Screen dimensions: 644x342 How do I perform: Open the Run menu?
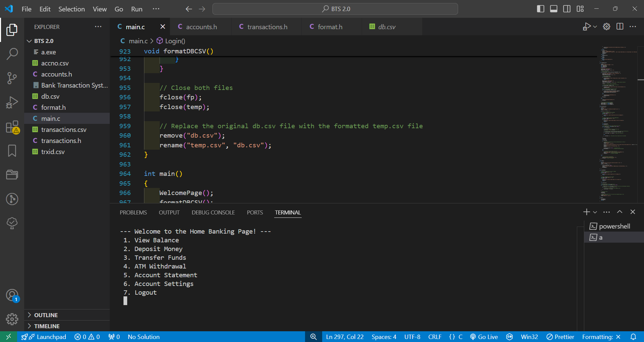pos(136,9)
